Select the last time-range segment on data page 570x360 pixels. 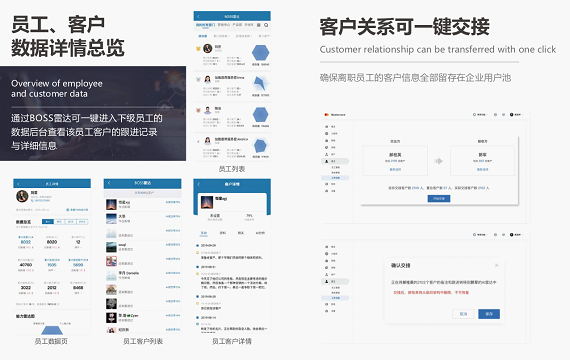click(82, 221)
